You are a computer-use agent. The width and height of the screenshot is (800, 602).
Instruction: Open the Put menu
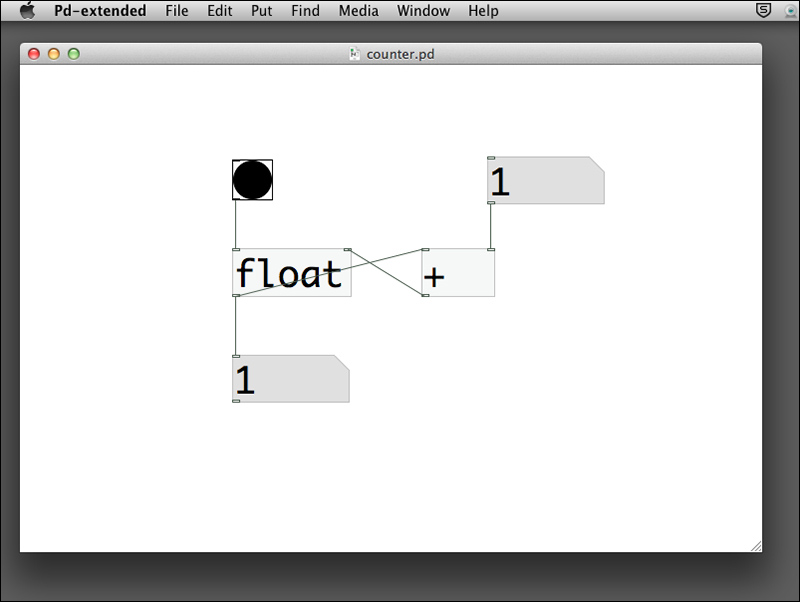pos(261,11)
